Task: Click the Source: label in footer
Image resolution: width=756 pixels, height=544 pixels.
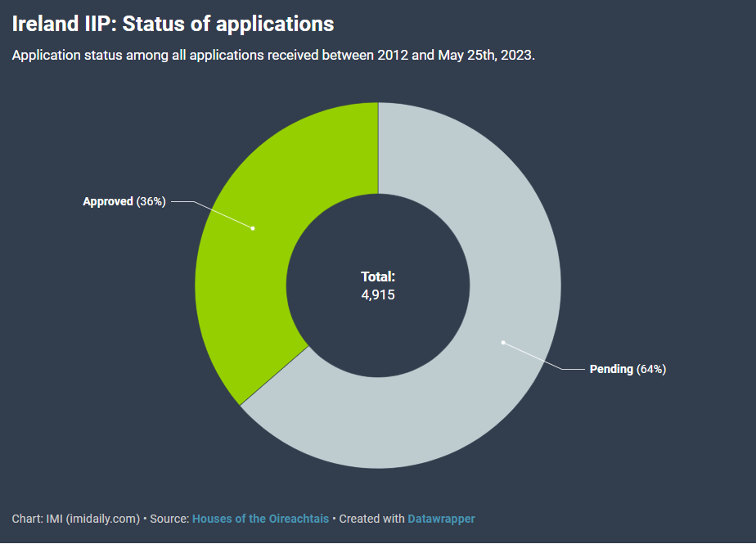Action: pyautogui.click(x=169, y=519)
